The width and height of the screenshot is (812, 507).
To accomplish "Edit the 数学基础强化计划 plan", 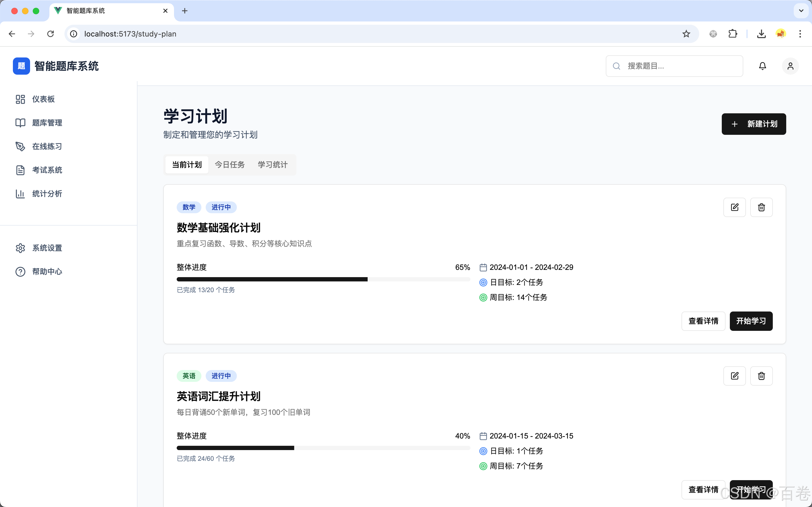I will [x=735, y=207].
